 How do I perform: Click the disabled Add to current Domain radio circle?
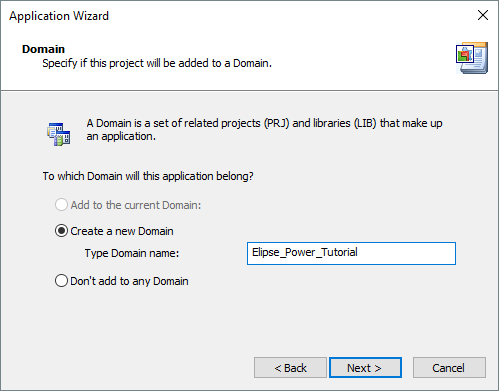click(x=61, y=205)
